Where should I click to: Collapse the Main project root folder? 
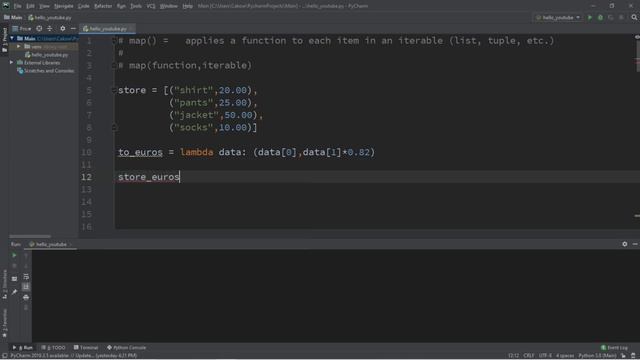point(12,38)
